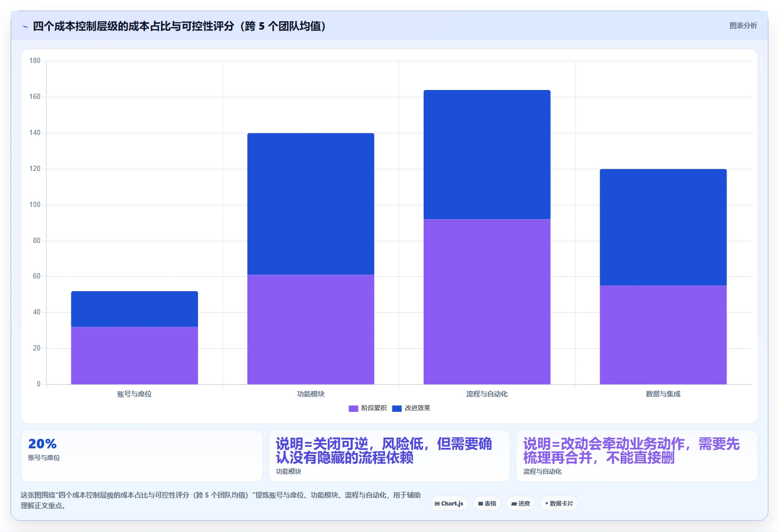Select the 数据卡片 tag pill
Viewport: 779px width, 532px height.
tap(559, 503)
